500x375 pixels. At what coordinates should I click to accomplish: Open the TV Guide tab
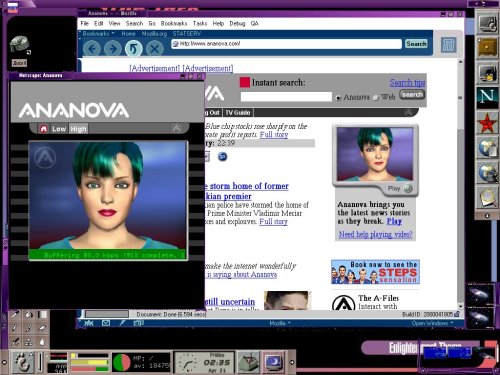(x=238, y=113)
